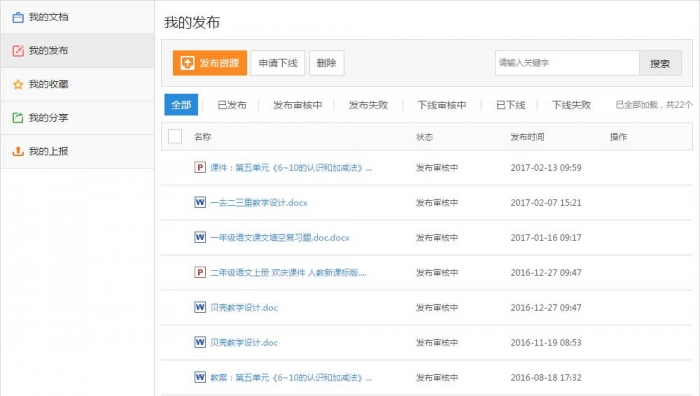
Task: Click the 我的收藏 star icon
Action: tap(18, 84)
